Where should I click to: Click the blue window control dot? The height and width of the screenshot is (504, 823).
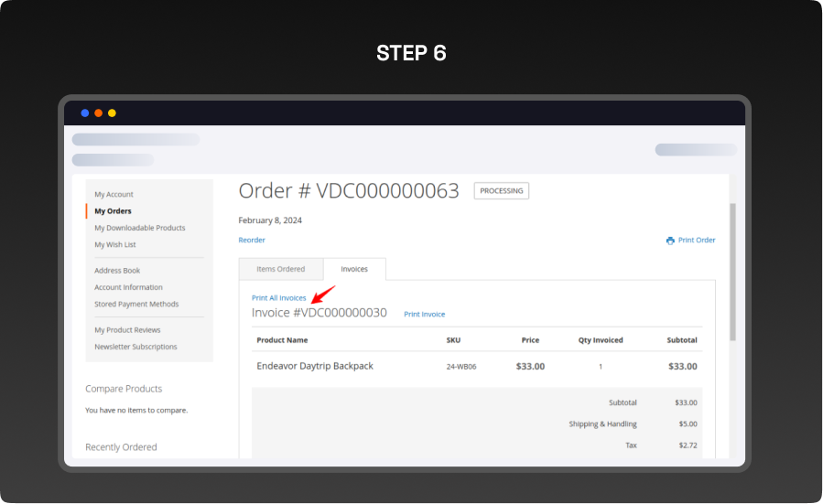(85, 113)
